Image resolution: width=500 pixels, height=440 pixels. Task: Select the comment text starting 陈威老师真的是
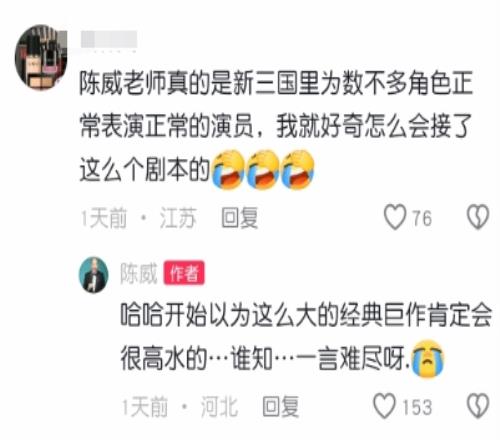click(x=276, y=127)
